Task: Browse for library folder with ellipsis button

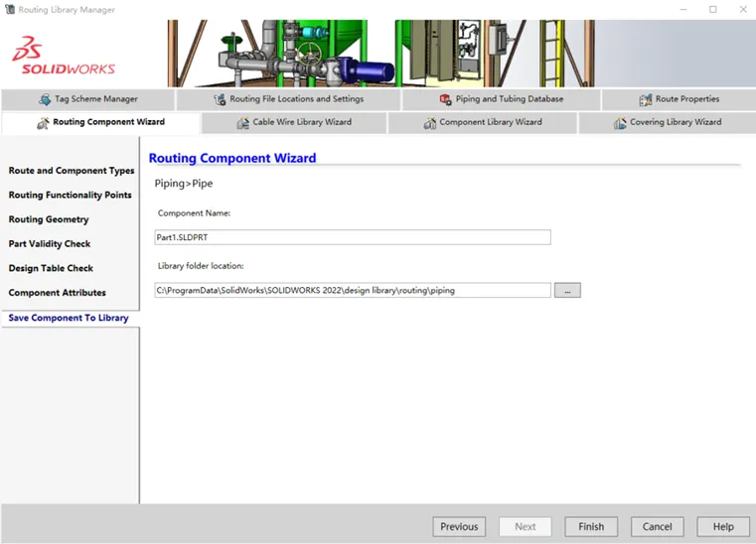Action: 567,290
